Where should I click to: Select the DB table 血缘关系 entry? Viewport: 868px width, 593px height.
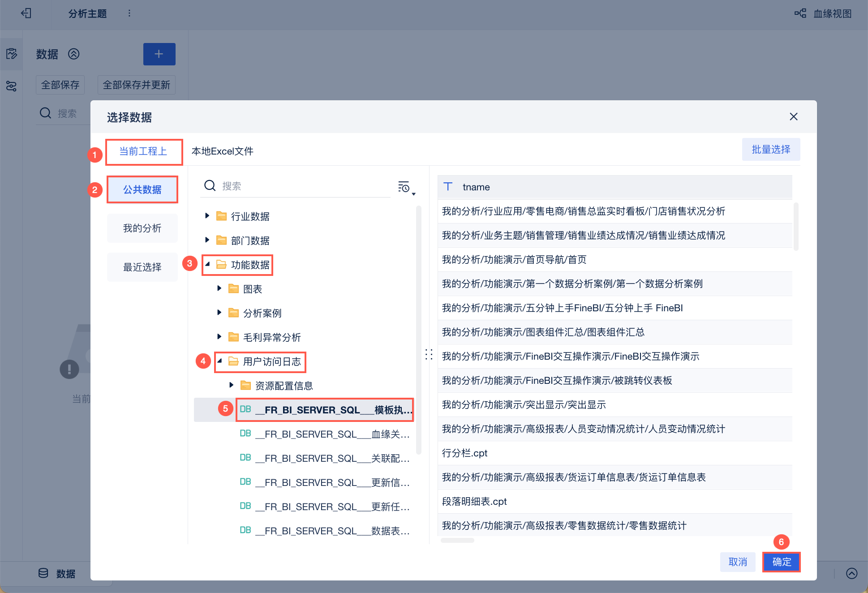pyautogui.click(x=331, y=434)
